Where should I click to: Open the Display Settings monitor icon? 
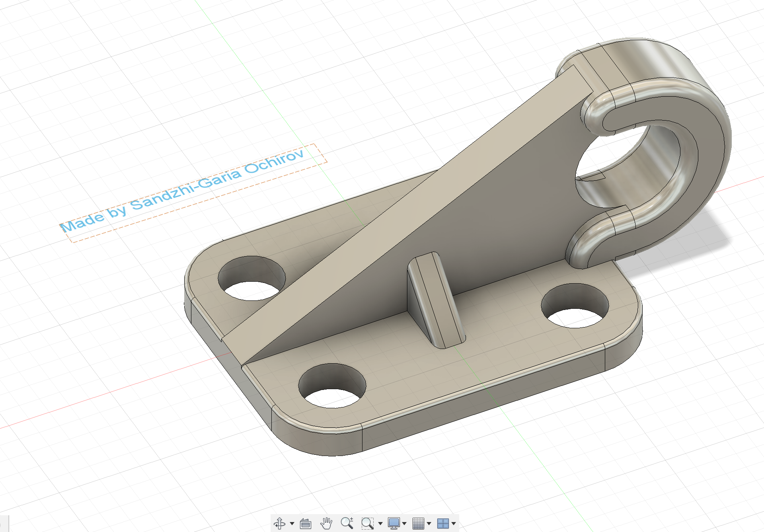394,523
